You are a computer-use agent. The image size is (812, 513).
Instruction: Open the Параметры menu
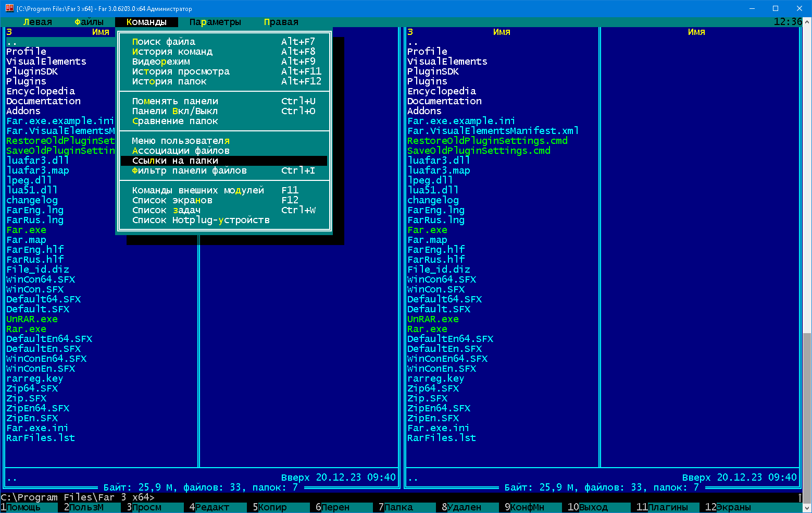[x=215, y=22]
